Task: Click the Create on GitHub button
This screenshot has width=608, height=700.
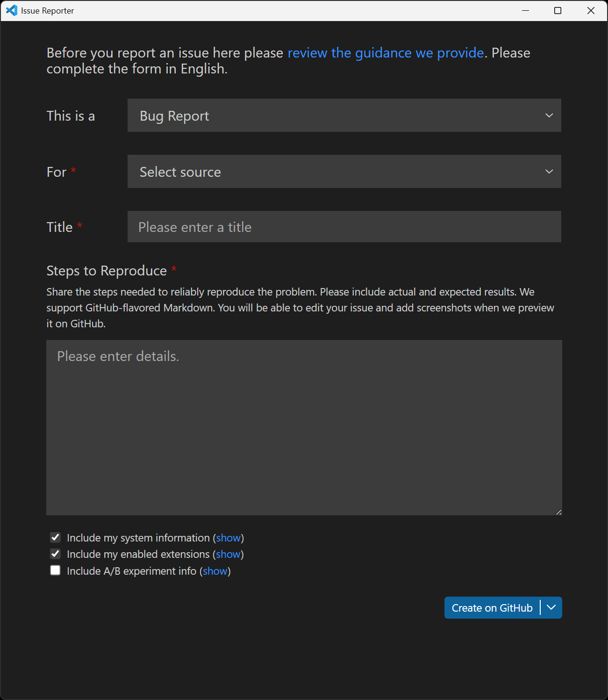Action: [492, 607]
